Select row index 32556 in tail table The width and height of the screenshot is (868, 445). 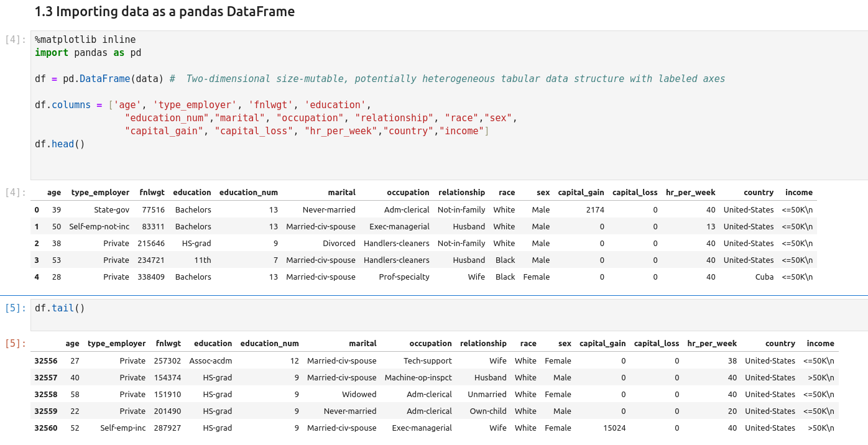point(45,360)
